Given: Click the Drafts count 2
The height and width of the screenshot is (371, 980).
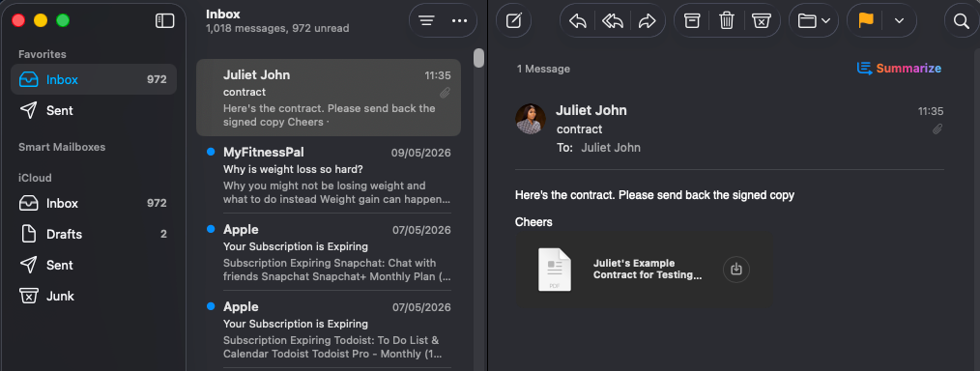Looking at the screenshot, I should [163, 234].
